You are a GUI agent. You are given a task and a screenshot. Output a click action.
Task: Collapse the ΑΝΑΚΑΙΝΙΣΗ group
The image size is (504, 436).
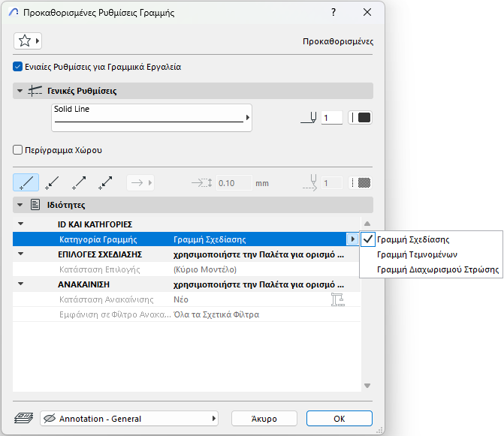pyautogui.click(x=20, y=284)
